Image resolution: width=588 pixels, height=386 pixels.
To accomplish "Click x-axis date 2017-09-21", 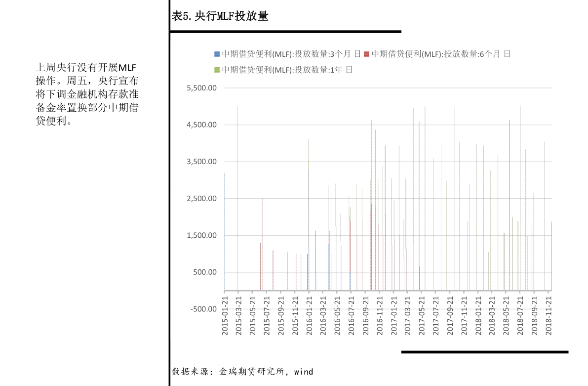I will tap(450, 316).
